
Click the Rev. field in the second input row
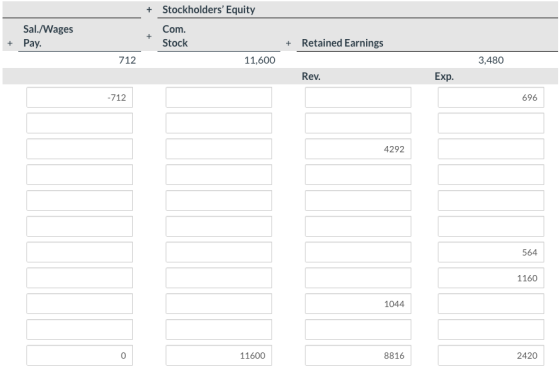tap(358, 123)
